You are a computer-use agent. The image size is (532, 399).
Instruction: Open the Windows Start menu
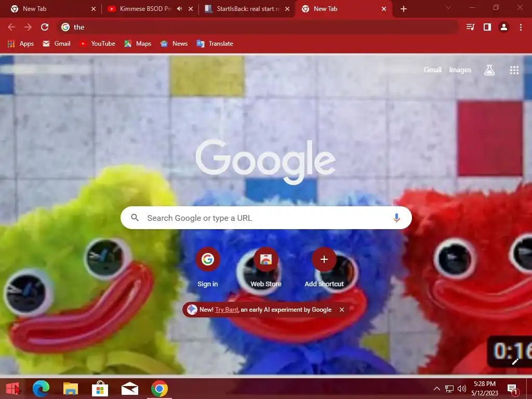(x=13, y=389)
